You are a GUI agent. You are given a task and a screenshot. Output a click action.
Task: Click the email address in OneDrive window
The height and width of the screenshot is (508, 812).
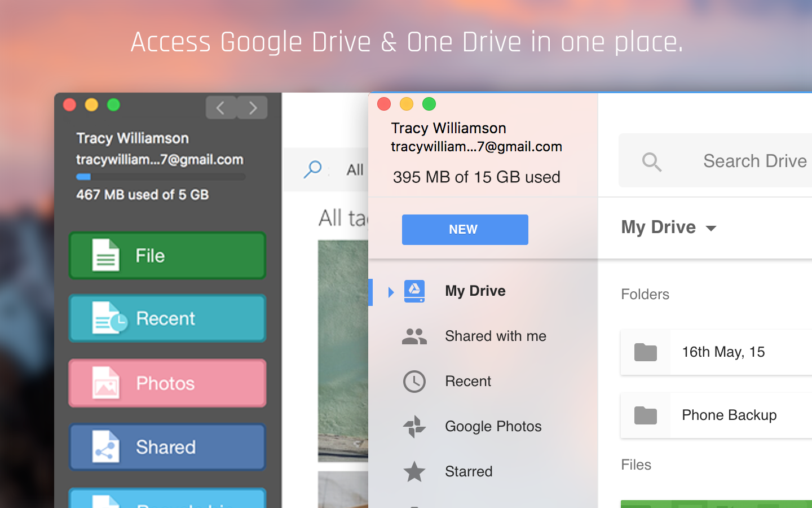tap(160, 160)
